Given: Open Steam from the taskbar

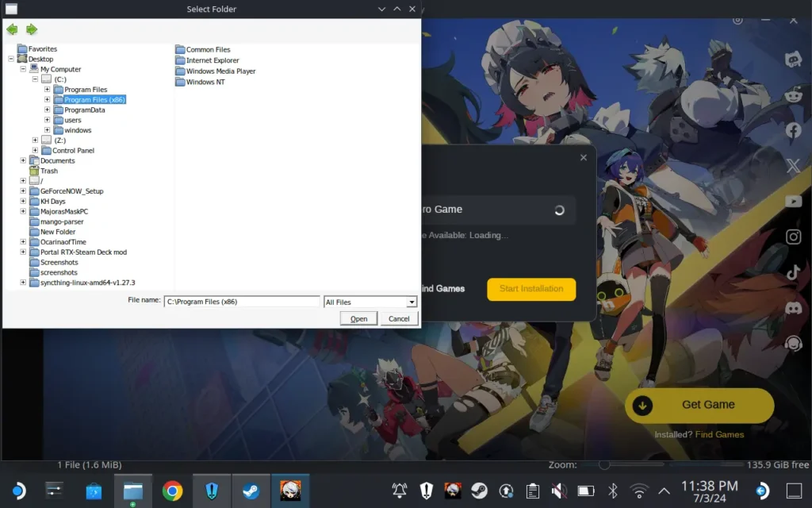Looking at the screenshot, I should (x=251, y=491).
